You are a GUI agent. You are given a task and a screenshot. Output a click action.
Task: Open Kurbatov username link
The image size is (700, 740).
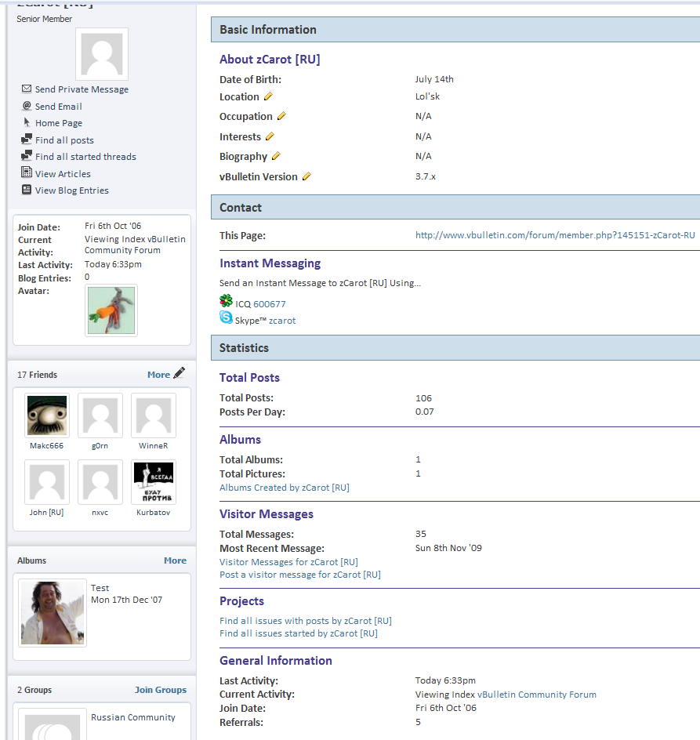[153, 512]
